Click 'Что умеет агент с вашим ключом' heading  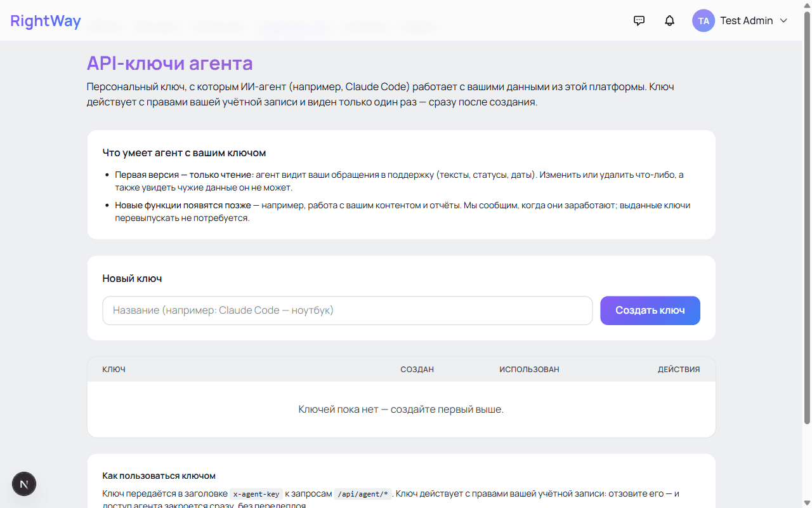184,153
